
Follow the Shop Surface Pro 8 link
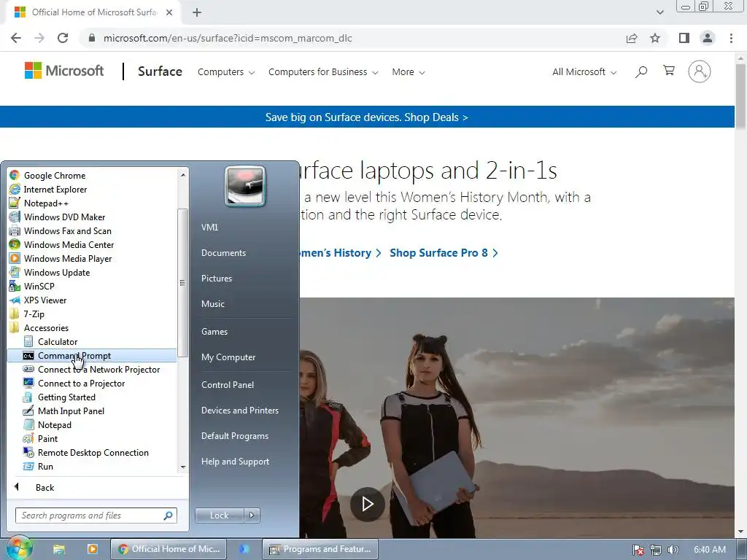444,253
